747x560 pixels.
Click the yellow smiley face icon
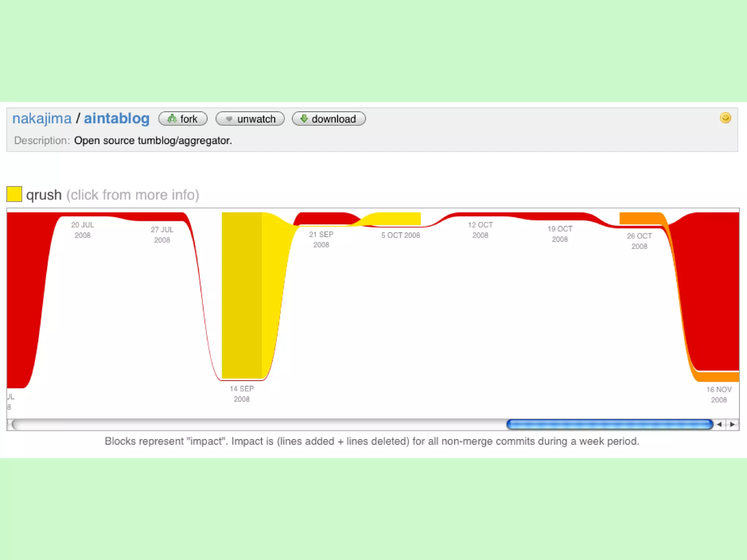coord(725,118)
